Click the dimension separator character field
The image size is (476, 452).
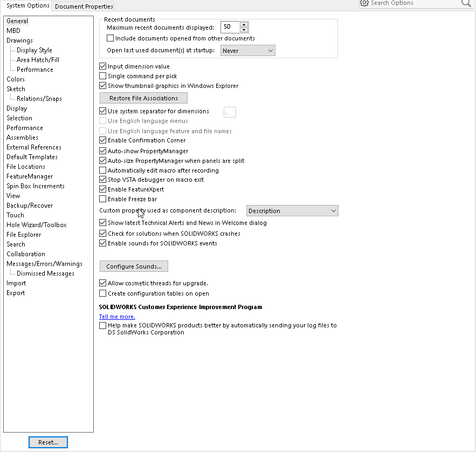[x=230, y=112]
